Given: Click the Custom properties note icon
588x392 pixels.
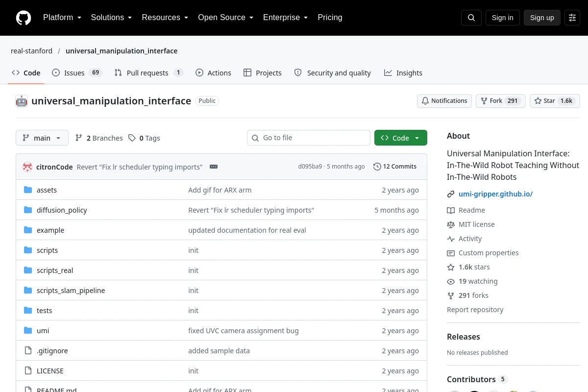Looking at the screenshot, I should [451, 253].
